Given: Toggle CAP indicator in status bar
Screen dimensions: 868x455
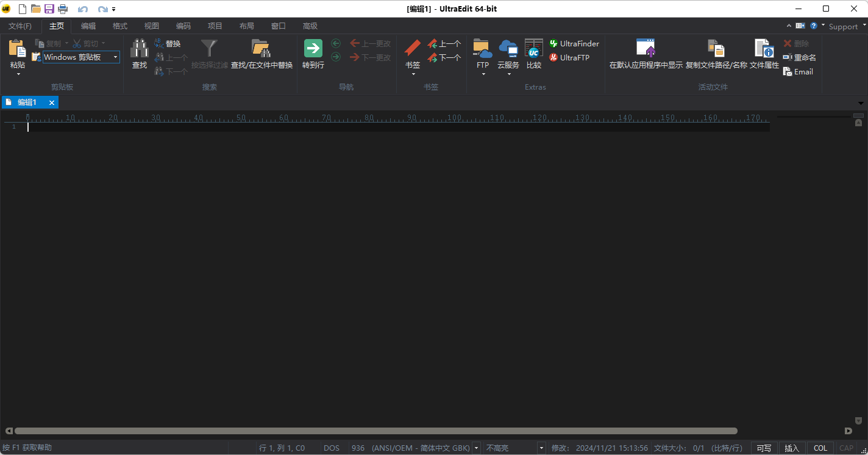Looking at the screenshot, I should click(x=846, y=448).
